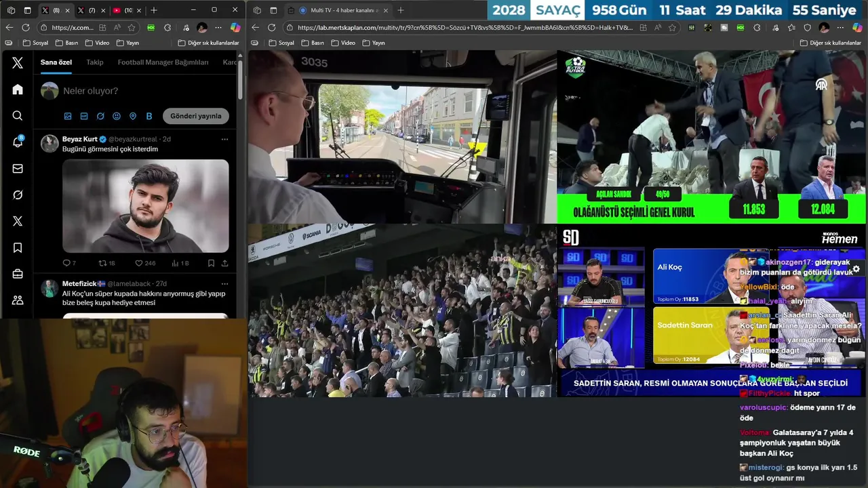Reload page in Multi TV browser
This screenshot has width=868, height=488.
click(272, 27)
